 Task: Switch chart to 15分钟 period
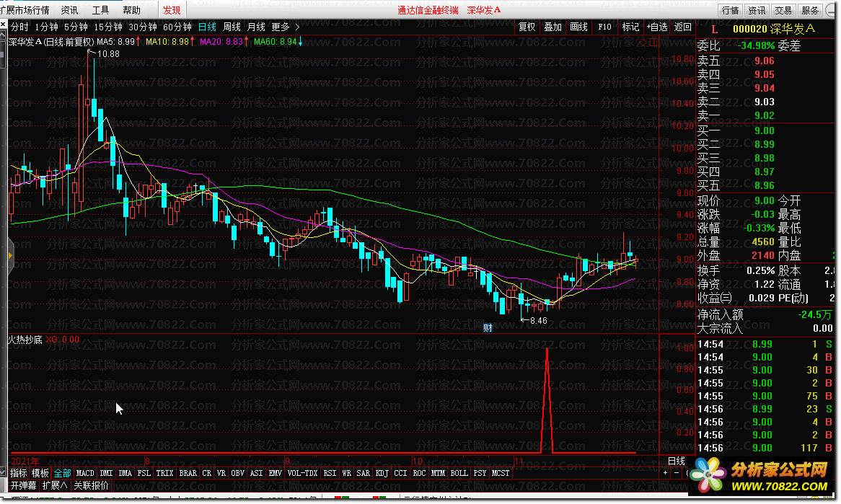pos(107,27)
